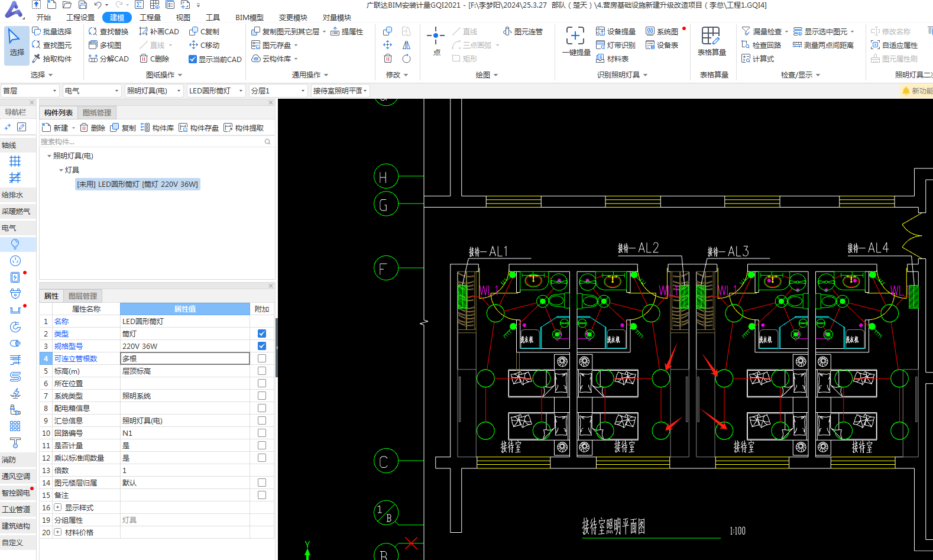
Task: Click the undo arrow in the quick toolbar
Action: pos(98,5)
